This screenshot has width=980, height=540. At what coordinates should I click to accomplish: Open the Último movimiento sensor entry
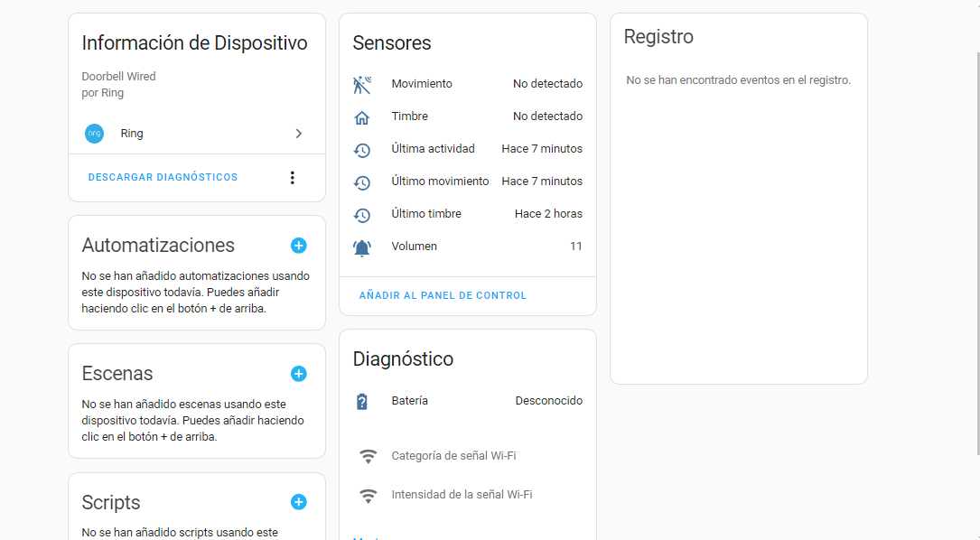pos(440,182)
